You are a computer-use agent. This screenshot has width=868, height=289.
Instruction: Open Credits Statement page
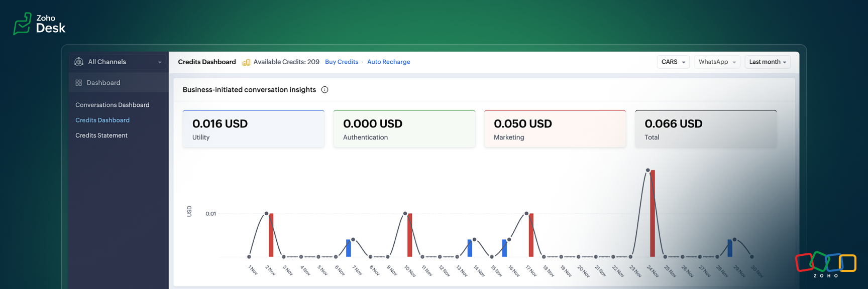tap(101, 135)
